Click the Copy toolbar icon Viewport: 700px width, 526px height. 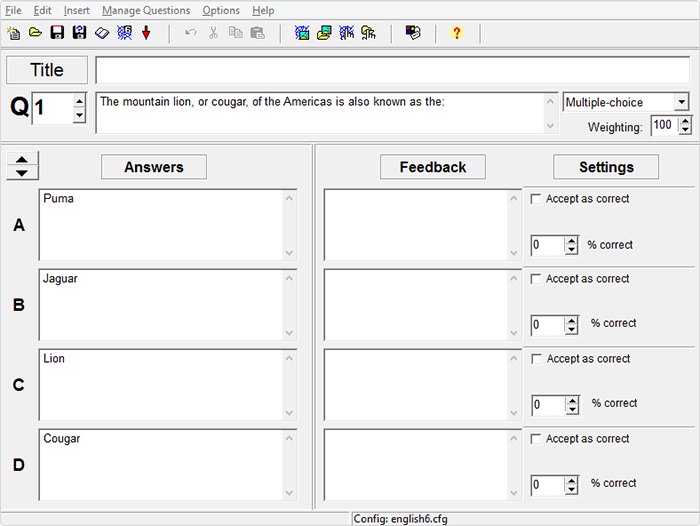(x=236, y=33)
